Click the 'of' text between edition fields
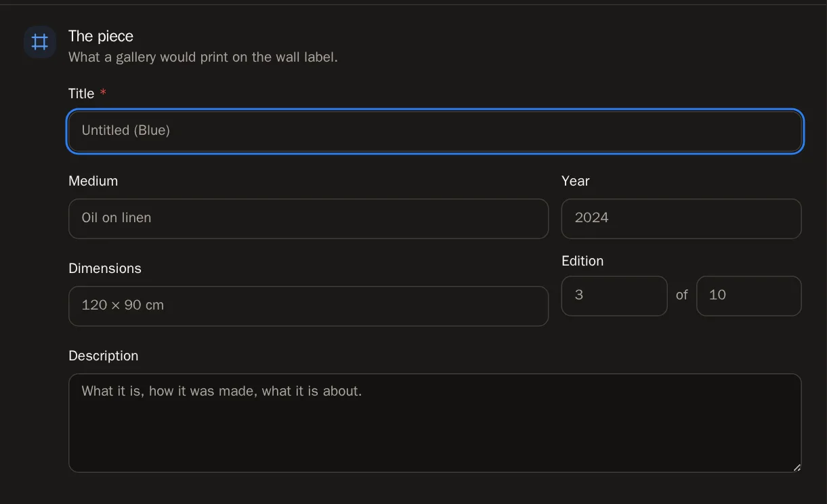This screenshot has width=827, height=504. 681,295
